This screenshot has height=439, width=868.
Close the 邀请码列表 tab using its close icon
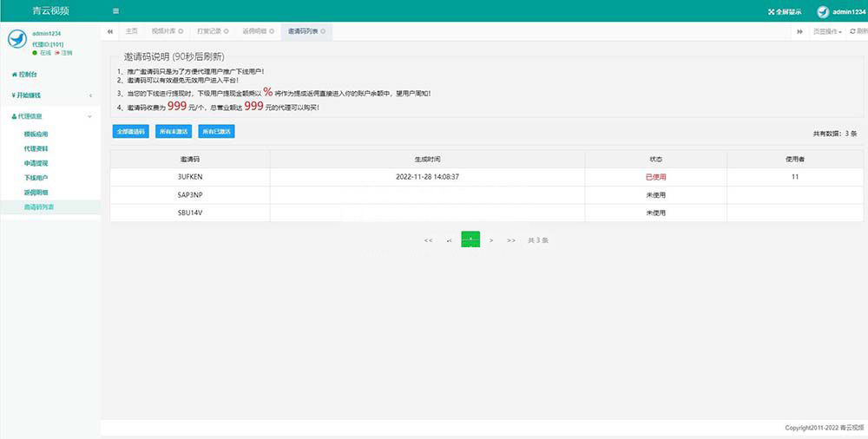point(323,31)
